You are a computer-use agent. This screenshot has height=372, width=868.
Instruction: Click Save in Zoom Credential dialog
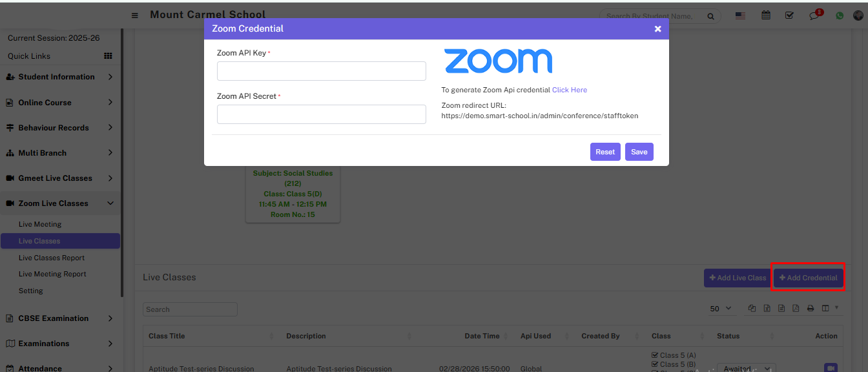[639, 152]
